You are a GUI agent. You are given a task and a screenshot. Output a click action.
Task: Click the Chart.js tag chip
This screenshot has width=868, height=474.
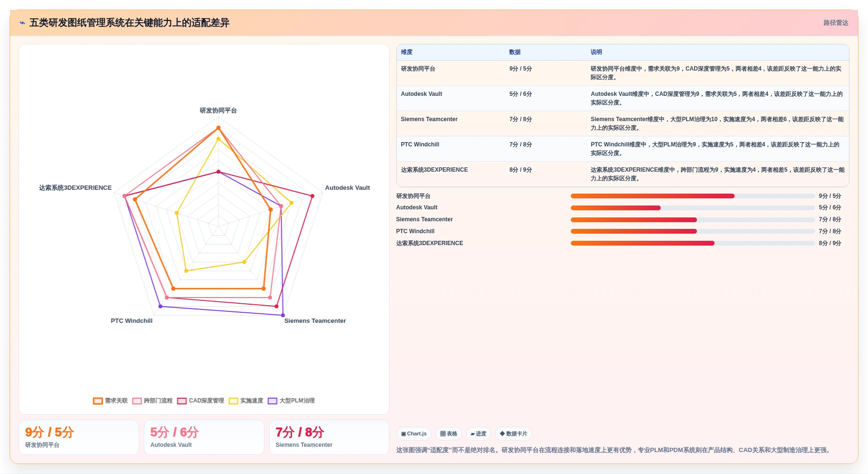414,434
